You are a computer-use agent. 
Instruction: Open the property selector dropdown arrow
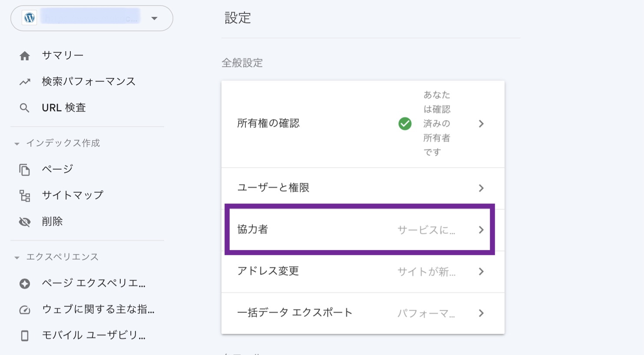154,18
